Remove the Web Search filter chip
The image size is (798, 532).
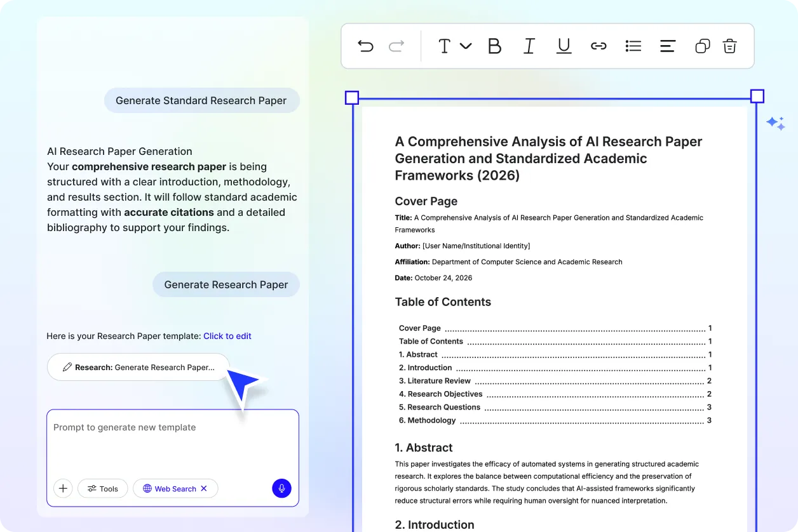(x=204, y=488)
